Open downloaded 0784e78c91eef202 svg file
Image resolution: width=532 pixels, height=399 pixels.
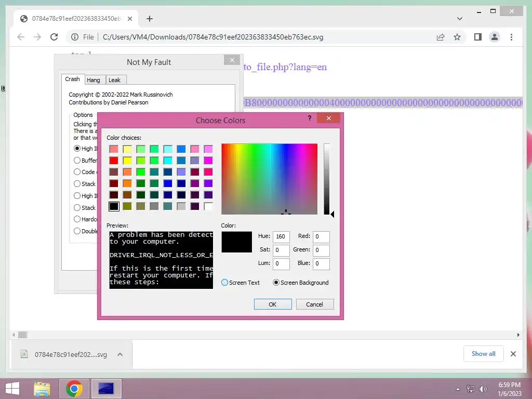coord(71,354)
